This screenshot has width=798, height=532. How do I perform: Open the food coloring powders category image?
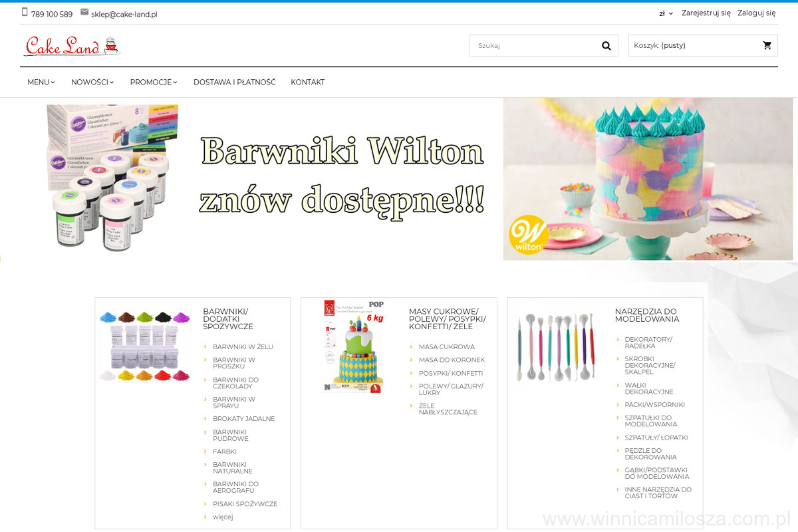coord(145,346)
